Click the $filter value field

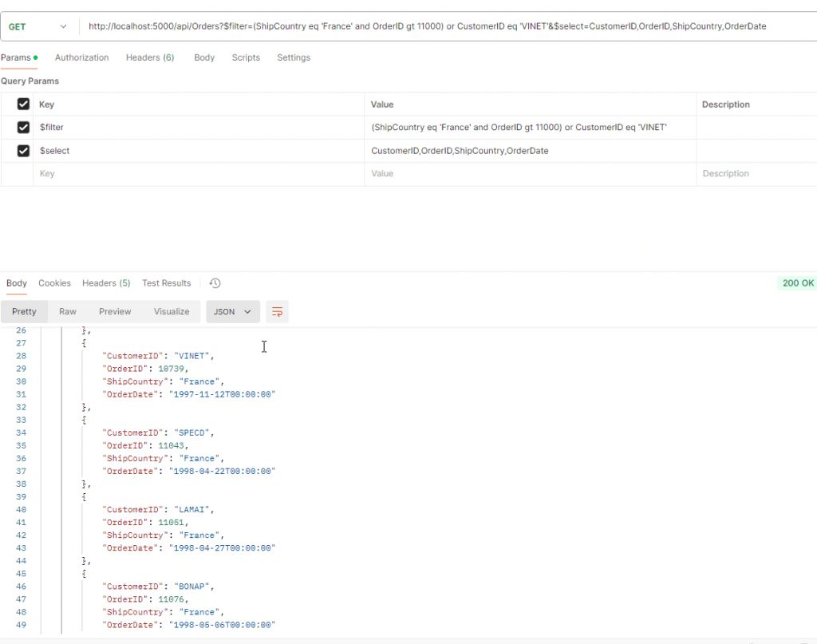[519, 128]
